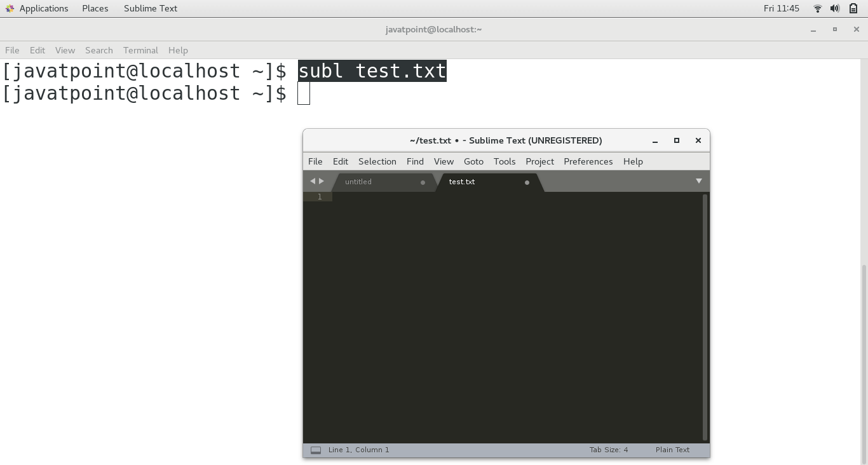Image resolution: width=868 pixels, height=465 pixels.
Task: Open the tab list dropdown triangle
Action: point(698,181)
